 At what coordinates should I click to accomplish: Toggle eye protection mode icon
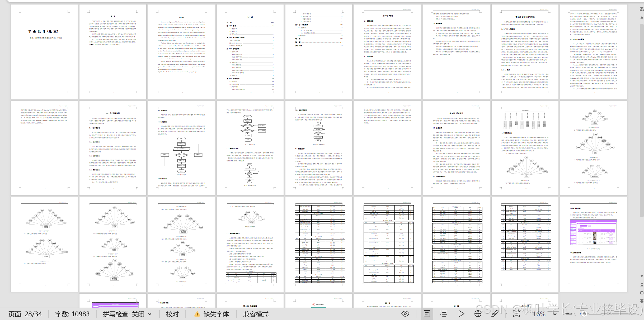405,314
